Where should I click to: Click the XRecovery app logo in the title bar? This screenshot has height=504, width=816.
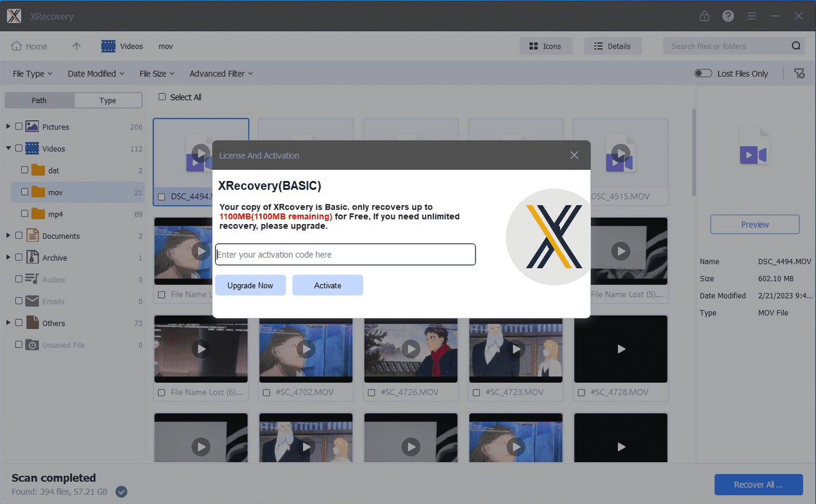click(x=14, y=16)
